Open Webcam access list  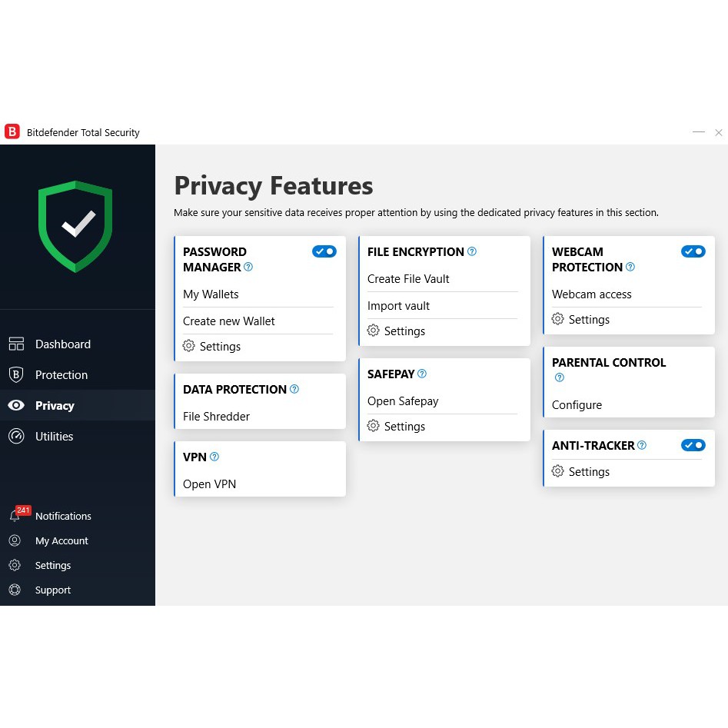591,294
